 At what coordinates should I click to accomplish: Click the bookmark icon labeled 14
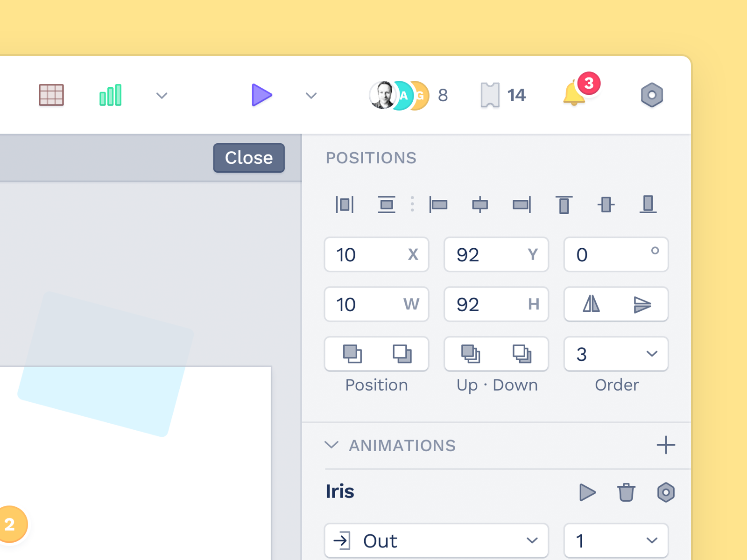[490, 95]
